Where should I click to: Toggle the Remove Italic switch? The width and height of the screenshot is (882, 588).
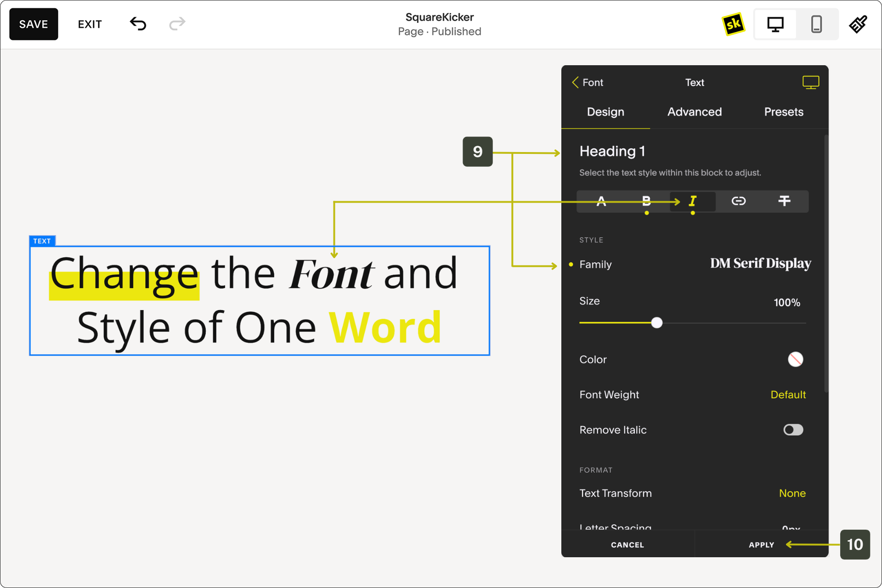(793, 430)
